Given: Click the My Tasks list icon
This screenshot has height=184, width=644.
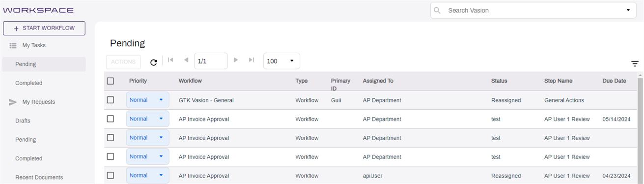Looking at the screenshot, I should [13, 45].
